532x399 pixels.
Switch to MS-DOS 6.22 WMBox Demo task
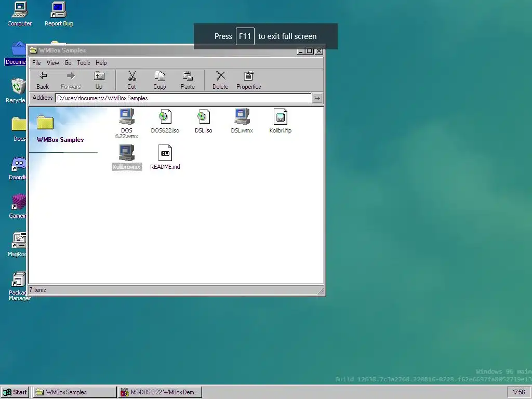click(x=161, y=392)
